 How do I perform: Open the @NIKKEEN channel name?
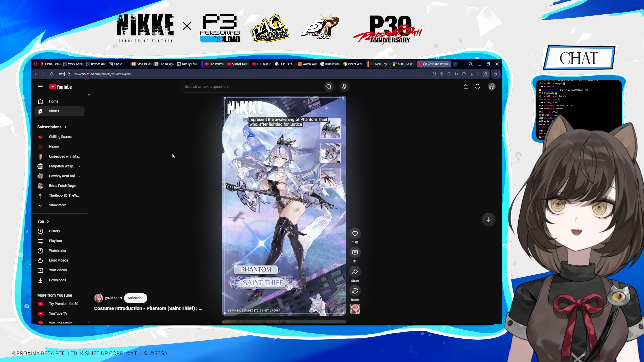pyautogui.click(x=113, y=298)
